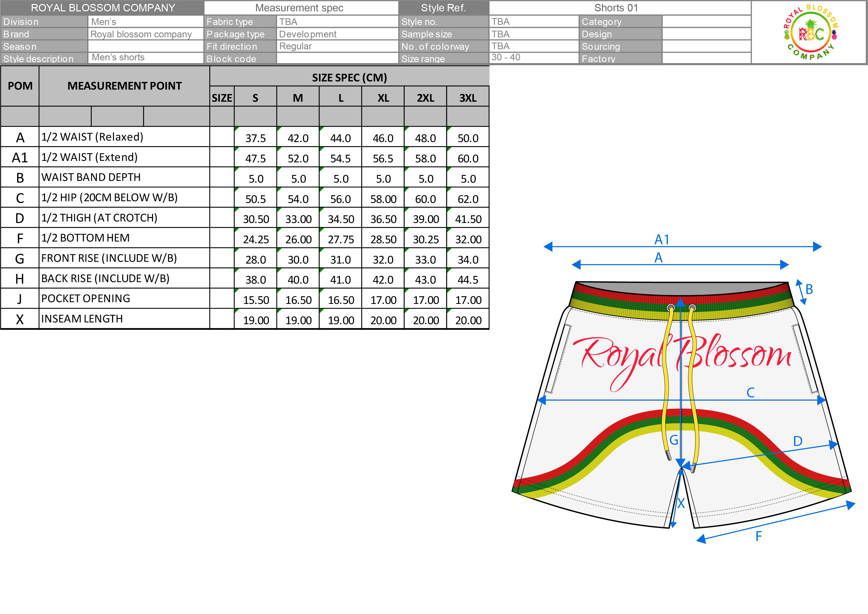Viewport: 868px width, 614px height.
Task: Select the XL size column header
Action: click(x=383, y=98)
